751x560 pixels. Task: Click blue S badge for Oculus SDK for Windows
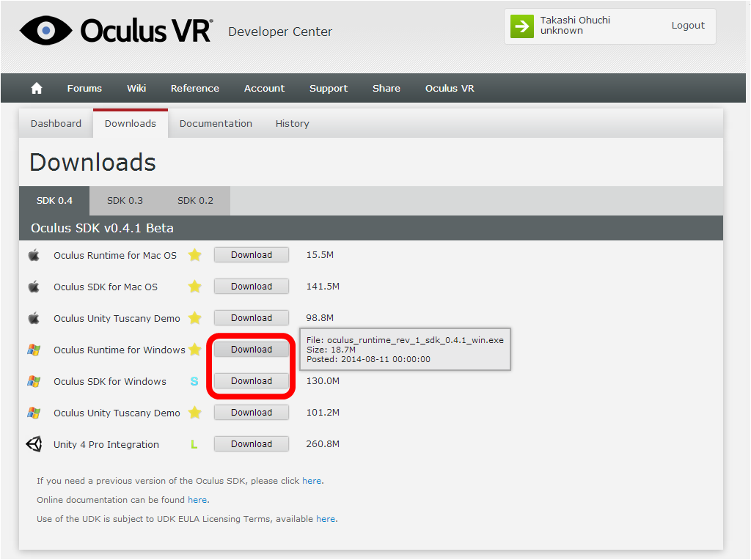point(194,381)
